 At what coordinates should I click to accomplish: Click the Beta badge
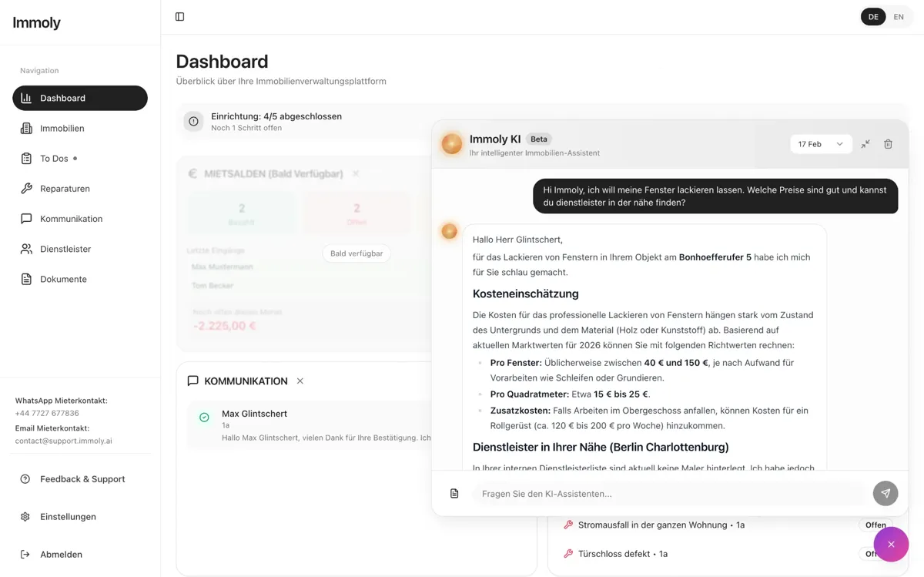point(539,139)
